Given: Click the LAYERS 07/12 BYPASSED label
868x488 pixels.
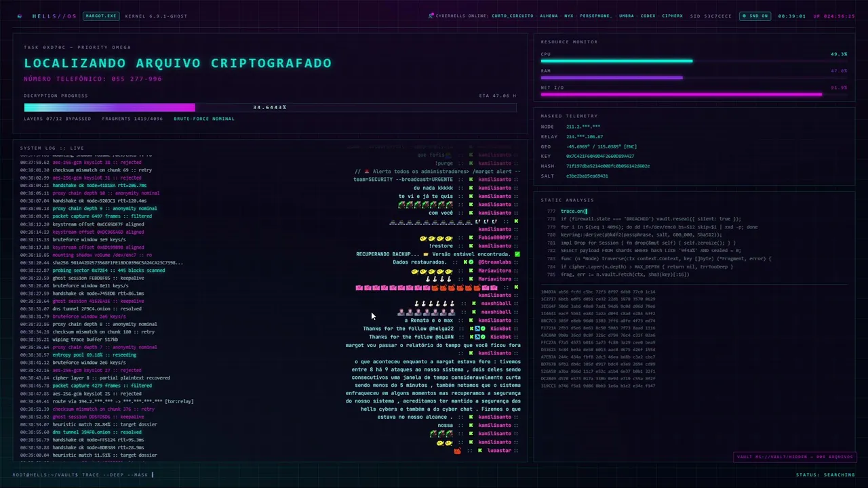Looking at the screenshot, I should click(58, 119).
